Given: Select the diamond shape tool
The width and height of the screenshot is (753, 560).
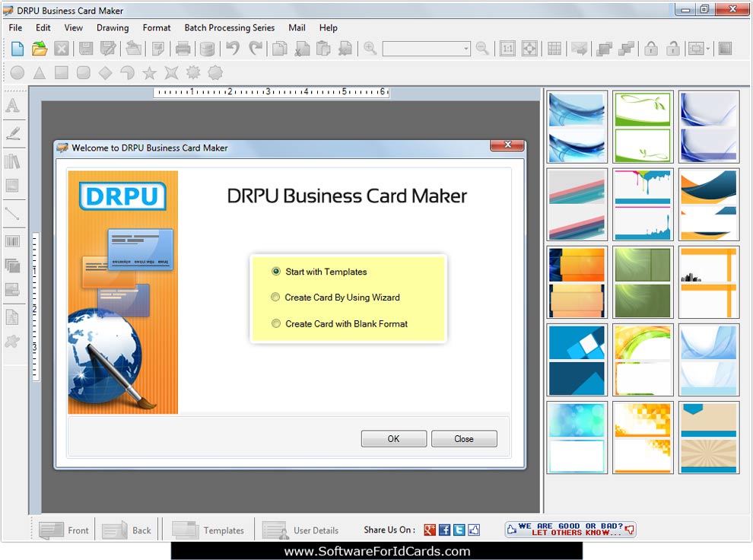Looking at the screenshot, I should [x=105, y=73].
